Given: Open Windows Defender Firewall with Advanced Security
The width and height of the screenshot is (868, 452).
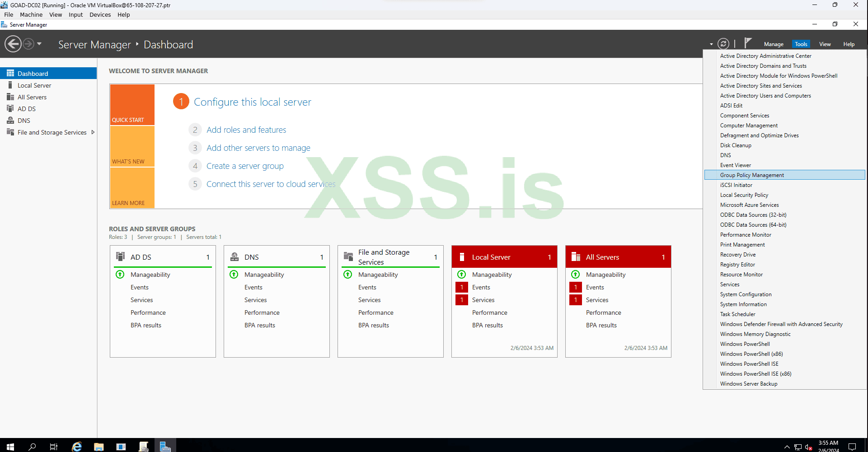Looking at the screenshot, I should tap(785, 324).
